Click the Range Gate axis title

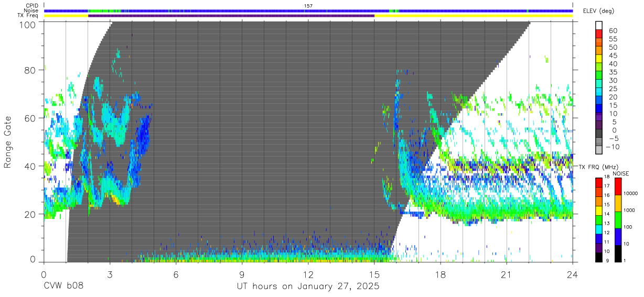coord(8,142)
